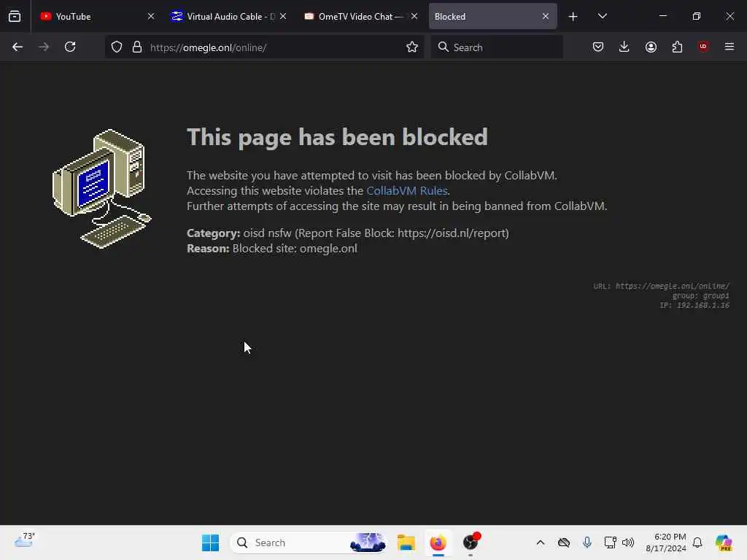747x560 pixels.
Task: Open the notifications bell
Action: pos(697,542)
